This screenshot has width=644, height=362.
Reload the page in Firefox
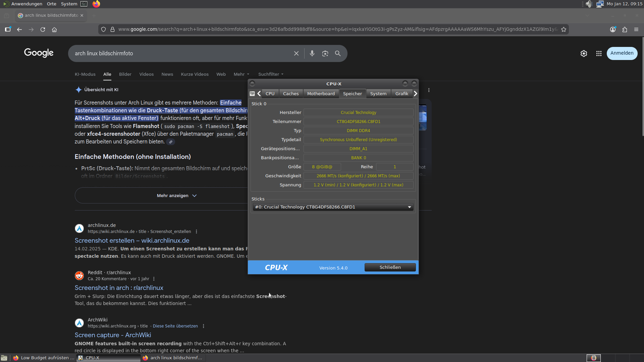43,29
